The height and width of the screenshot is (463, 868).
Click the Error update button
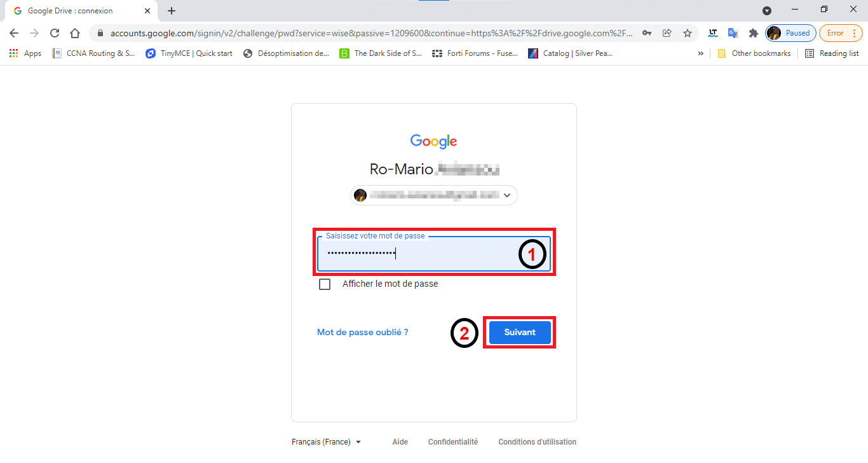click(841, 33)
